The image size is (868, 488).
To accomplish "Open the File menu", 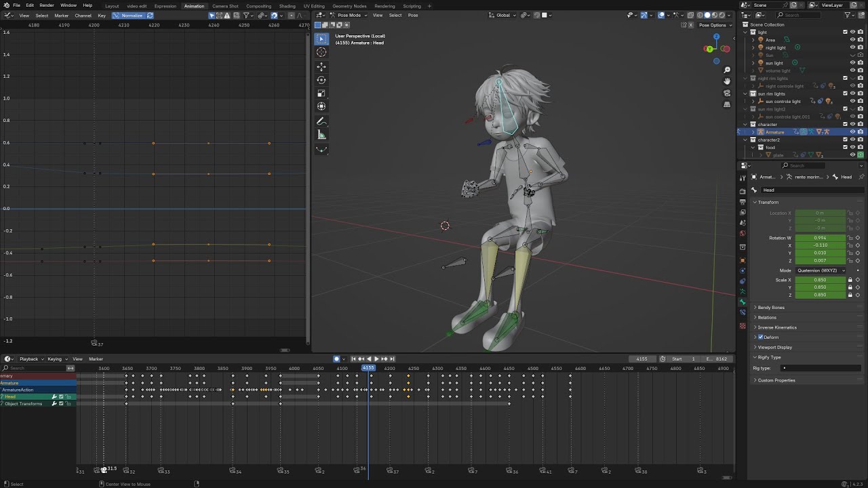I will tap(16, 5).
